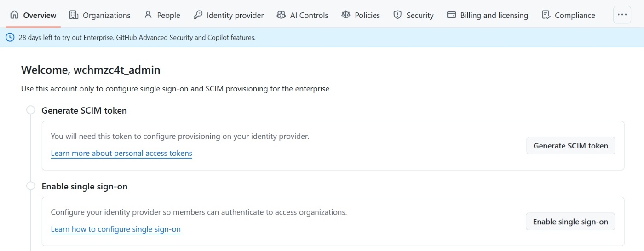Click the Billing credit card icon
This screenshot has height=251, width=644.
(x=451, y=15)
